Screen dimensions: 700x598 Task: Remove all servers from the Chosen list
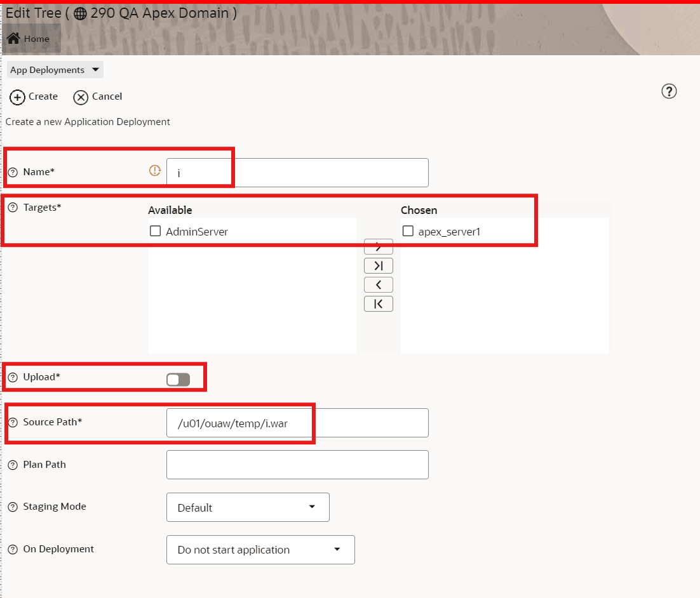(378, 303)
